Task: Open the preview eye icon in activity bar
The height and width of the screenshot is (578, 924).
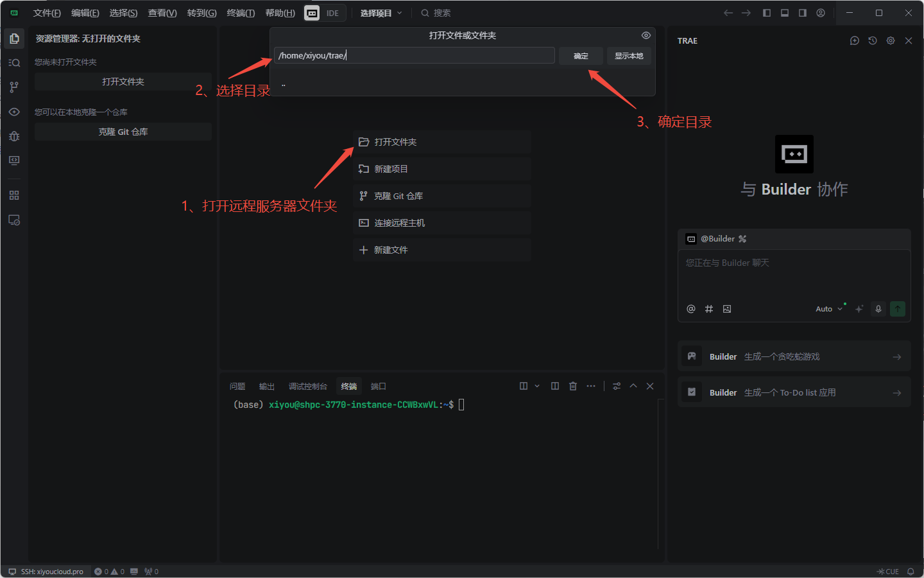Action: (x=14, y=112)
